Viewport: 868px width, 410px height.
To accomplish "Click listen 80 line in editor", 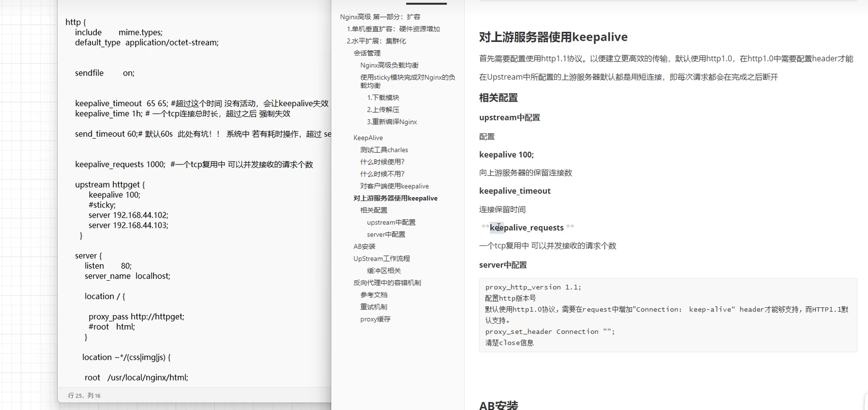I will click(x=108, y=266).
